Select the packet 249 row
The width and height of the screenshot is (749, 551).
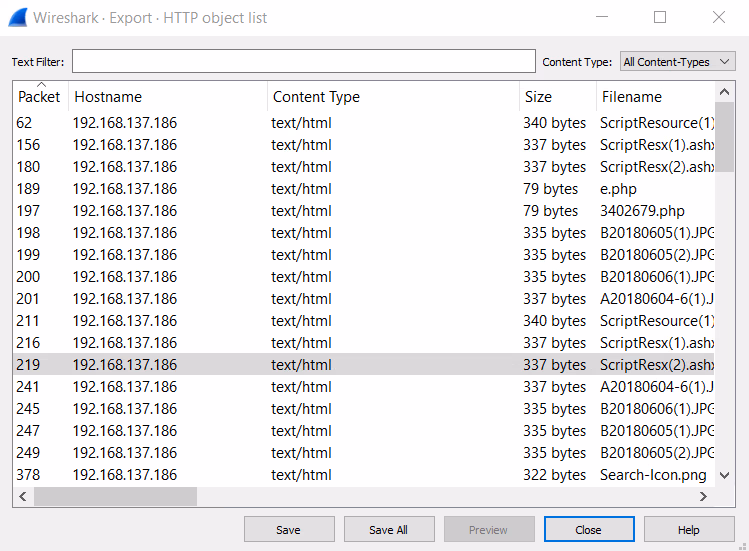tap(364, 453)
